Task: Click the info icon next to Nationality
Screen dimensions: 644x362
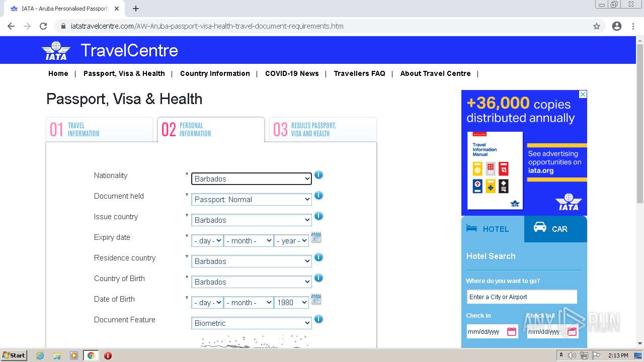Action: (x=318, y=175)
